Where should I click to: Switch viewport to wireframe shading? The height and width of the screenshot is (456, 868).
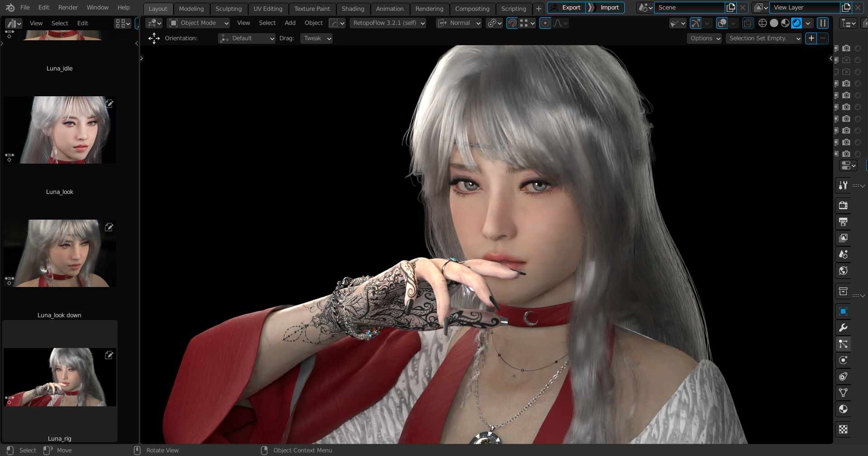pyautogui.click(x=763, y=23)
